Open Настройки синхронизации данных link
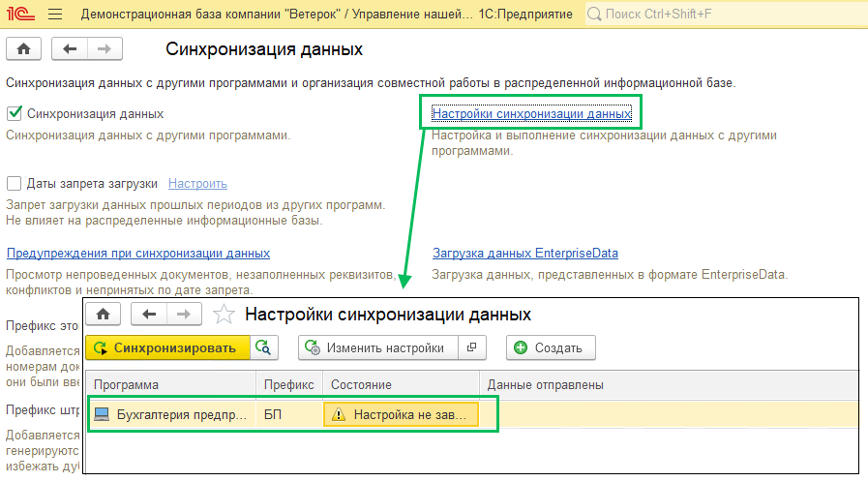Viewport: 868px width, 482px height. (x=531, y=113)
